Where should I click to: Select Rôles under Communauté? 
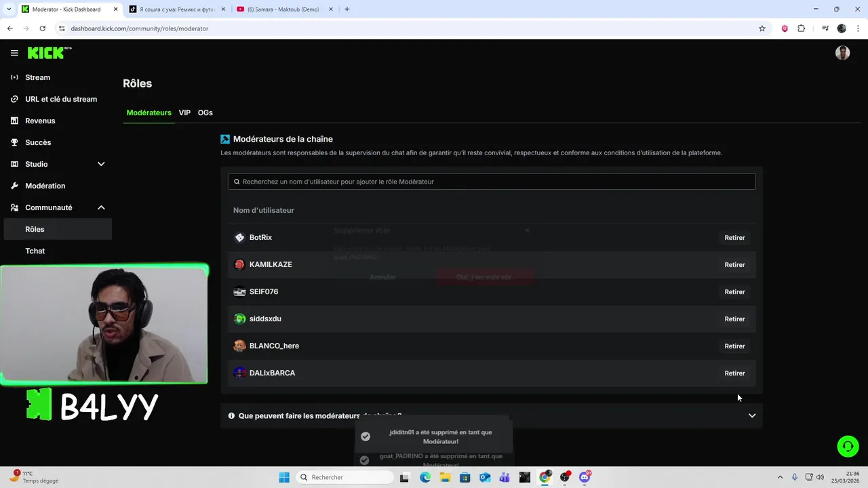(x=58, y=229)
